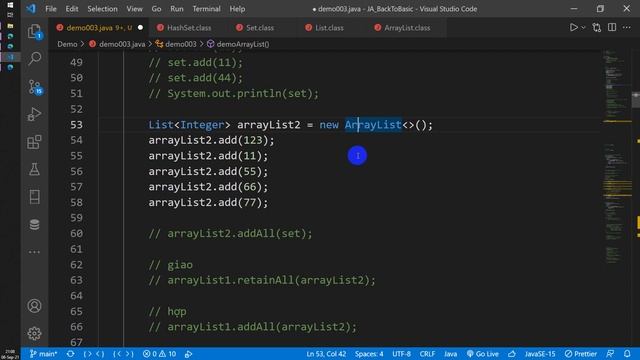Place cursor on line 54 arrayList2.add(123)
The image size is (640, 360).
[211, 140]
